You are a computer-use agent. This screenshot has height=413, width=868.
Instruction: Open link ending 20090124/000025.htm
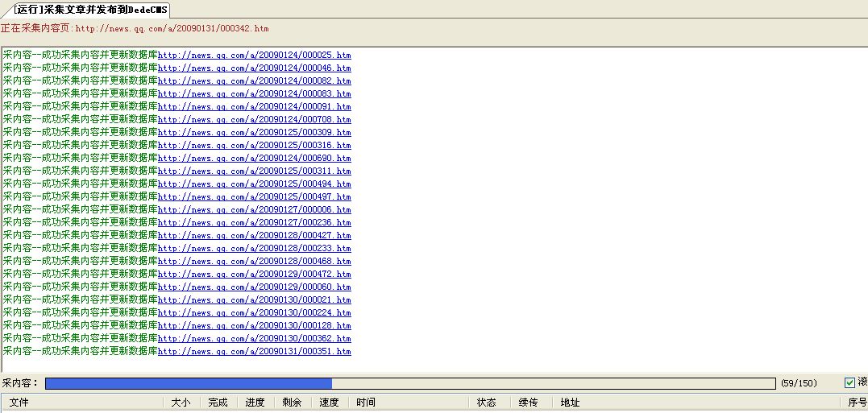tap(254, 55)
